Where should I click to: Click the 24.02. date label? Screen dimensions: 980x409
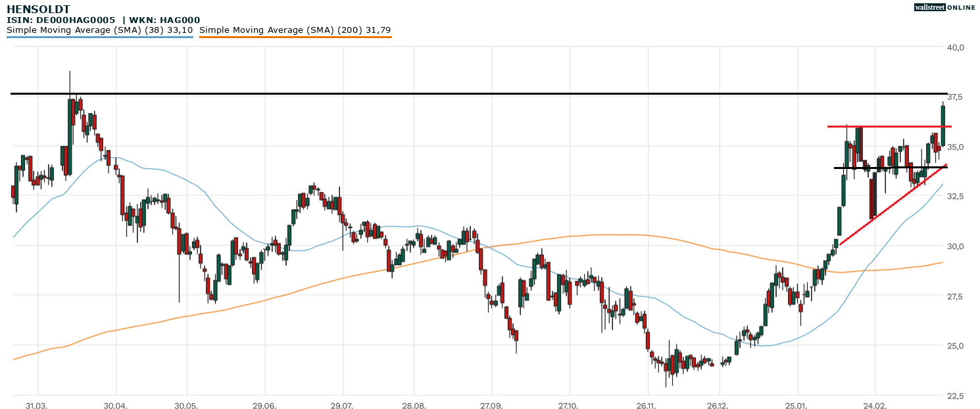point(874,406)
